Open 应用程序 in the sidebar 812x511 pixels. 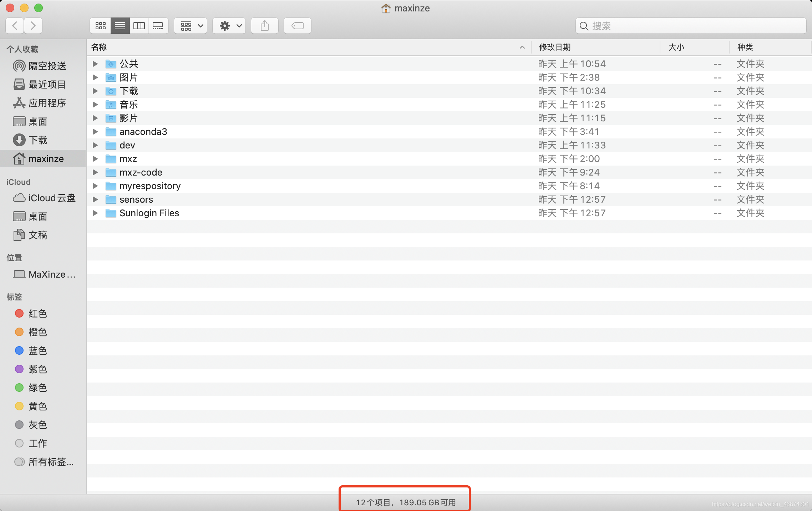tap(43, 103)
